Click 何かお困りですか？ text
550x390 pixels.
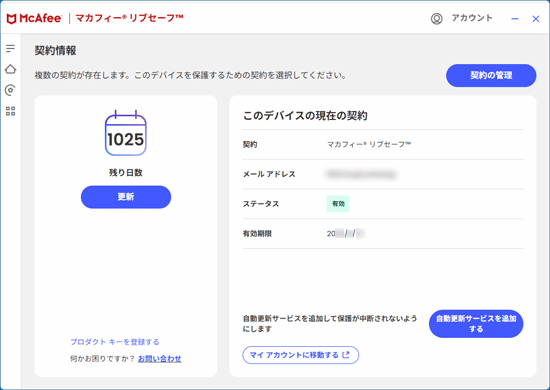(102, 358)
